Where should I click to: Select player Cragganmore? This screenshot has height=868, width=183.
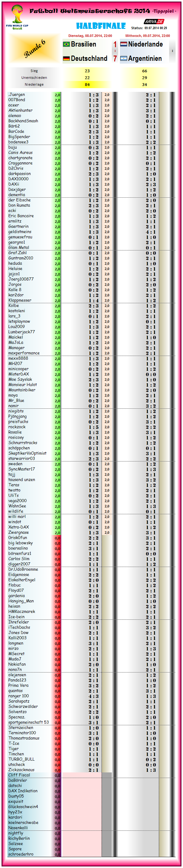click(x=20, y=163)
